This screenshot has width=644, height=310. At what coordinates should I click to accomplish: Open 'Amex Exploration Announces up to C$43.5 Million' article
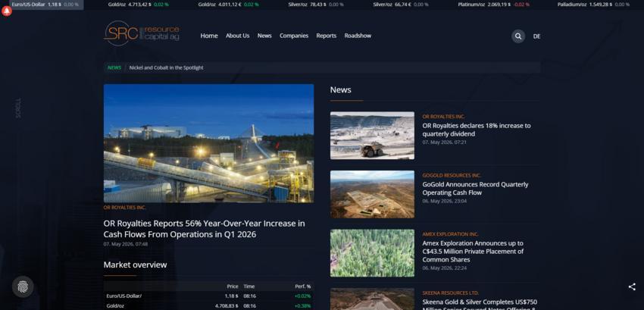473,251
